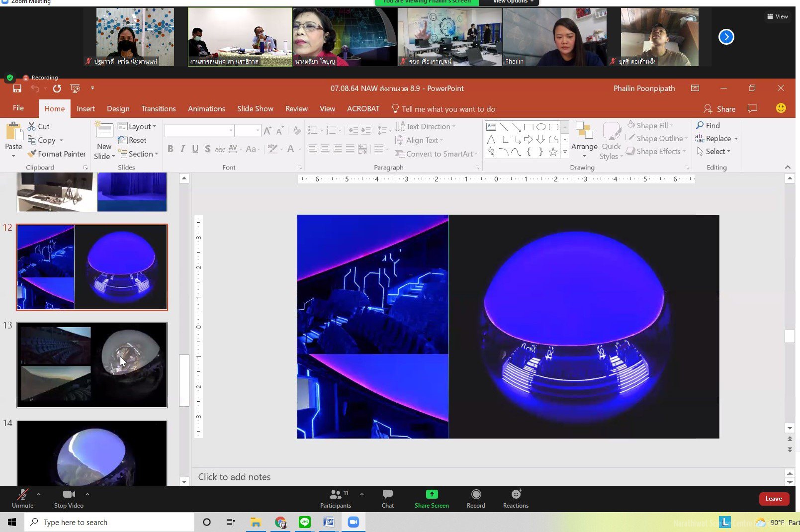Open File Explorer from the taskbar
The image size is (800, 532).
(256, 522)
